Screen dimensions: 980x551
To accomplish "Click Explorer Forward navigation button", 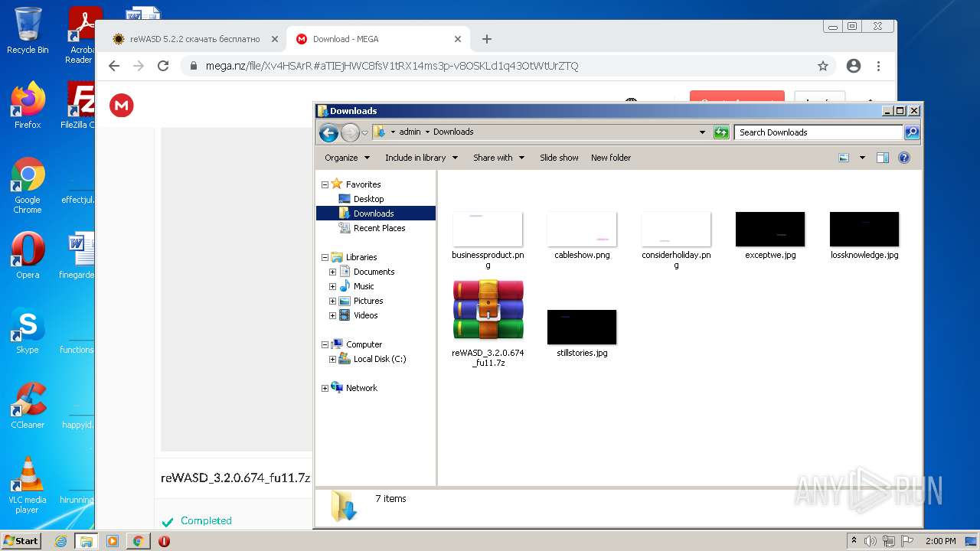I will (x=350, y=132).
